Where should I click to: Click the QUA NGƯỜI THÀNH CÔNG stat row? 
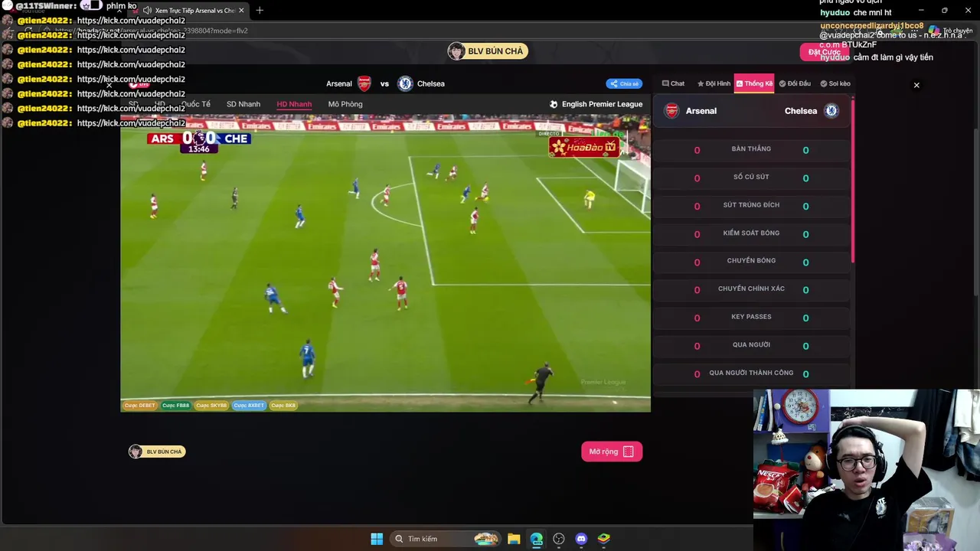click(x=751, y=373)
